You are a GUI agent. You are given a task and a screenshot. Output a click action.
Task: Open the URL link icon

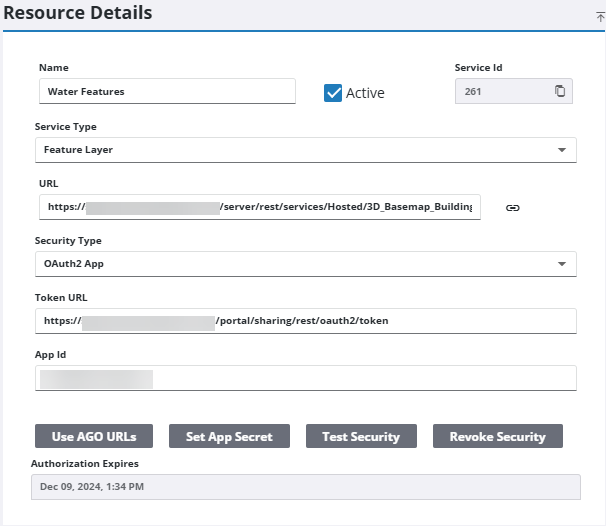click(512, 208)
